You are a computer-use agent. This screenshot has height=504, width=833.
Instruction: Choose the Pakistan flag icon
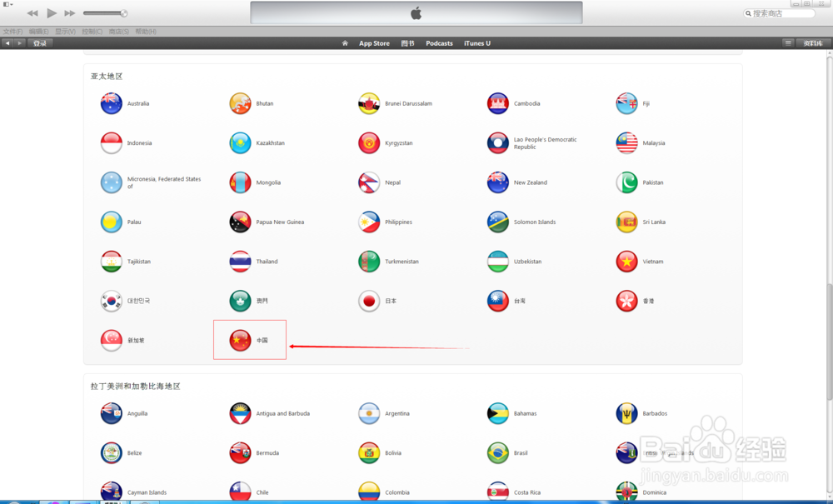tap(627, 182)
